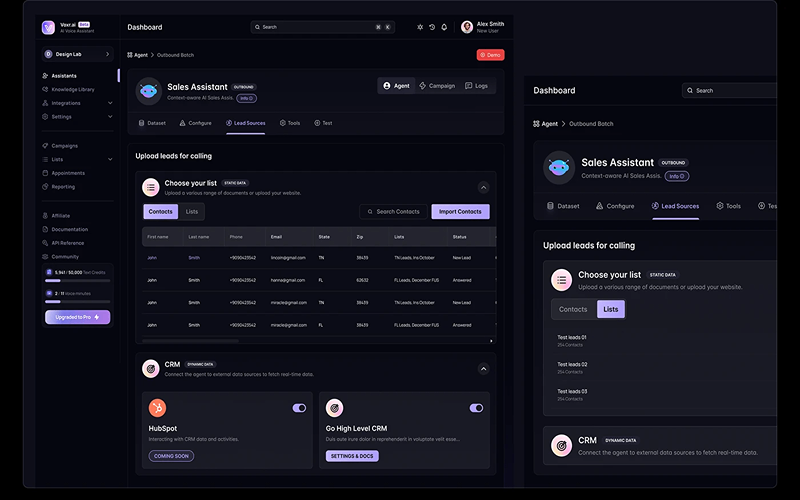Switch to Configure tab in left panel
This screenshot has height=500, width=800.
click(195, 123)
